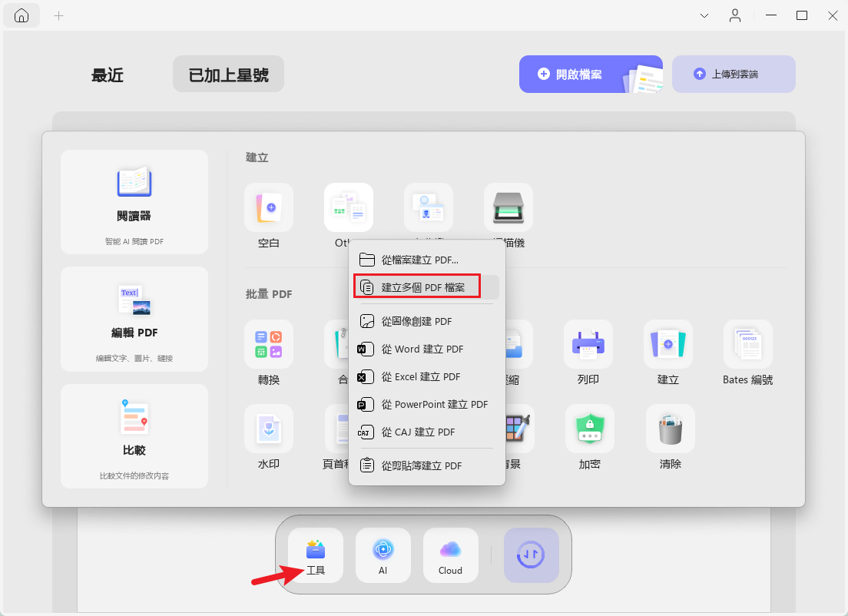Select 從 CAJ 建立 PDF menu item
The width and height of the screenshot is (848, 616).
pyautogui.click(x=427, y=432)
